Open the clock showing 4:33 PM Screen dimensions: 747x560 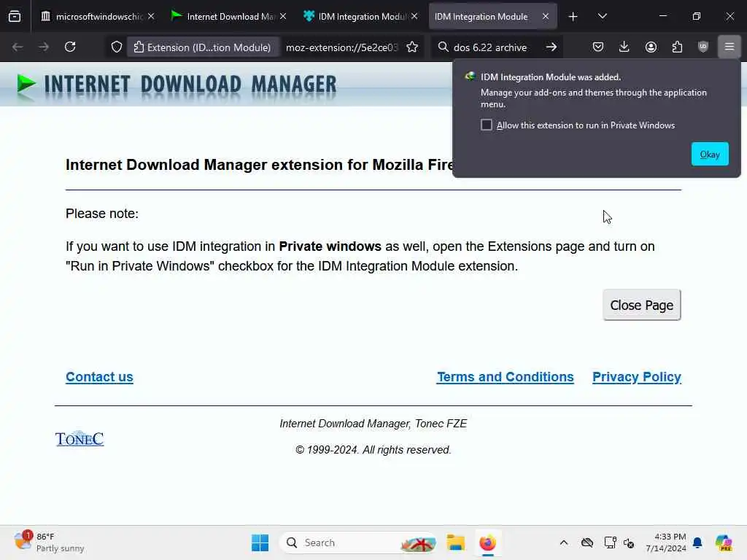(666, 542)
